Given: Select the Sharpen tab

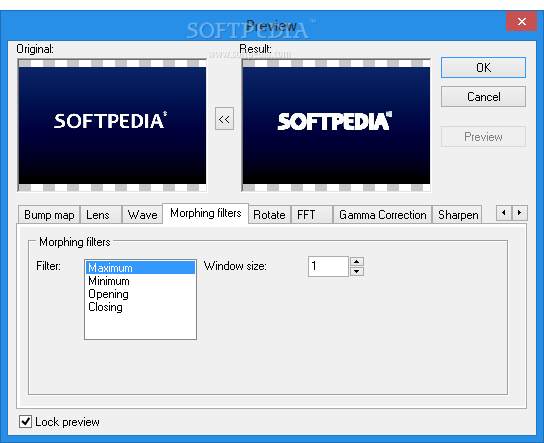Looking at the screenshot, I should click(457, 215).
